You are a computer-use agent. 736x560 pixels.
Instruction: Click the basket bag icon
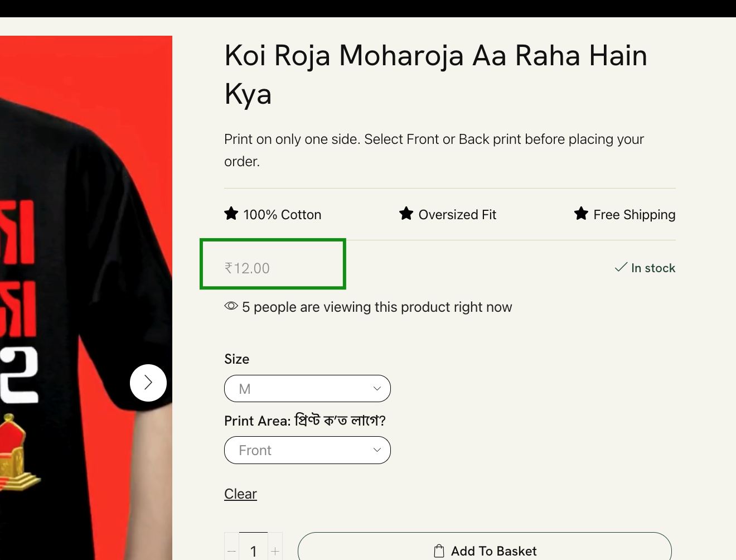coord(439,551)
